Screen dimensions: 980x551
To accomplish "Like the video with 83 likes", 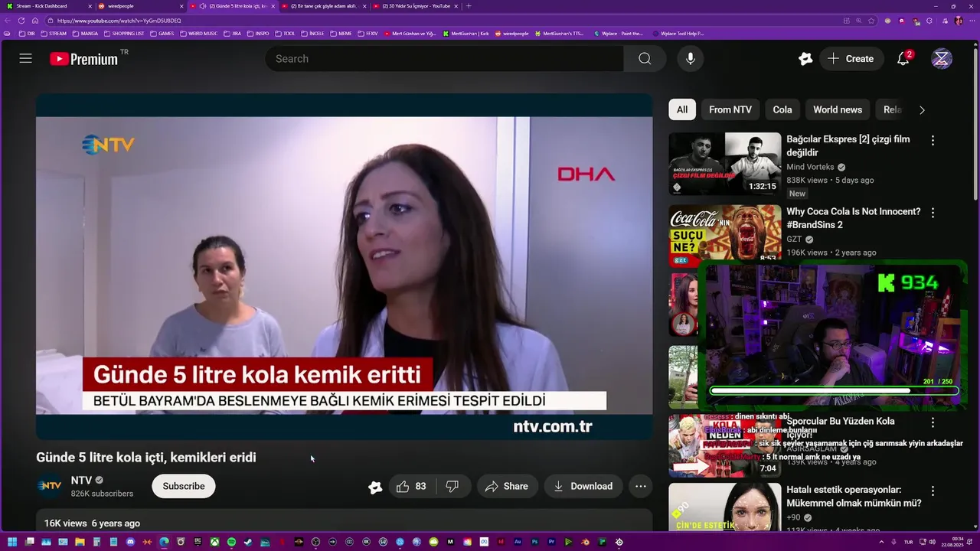I will (x=411, y=486).
